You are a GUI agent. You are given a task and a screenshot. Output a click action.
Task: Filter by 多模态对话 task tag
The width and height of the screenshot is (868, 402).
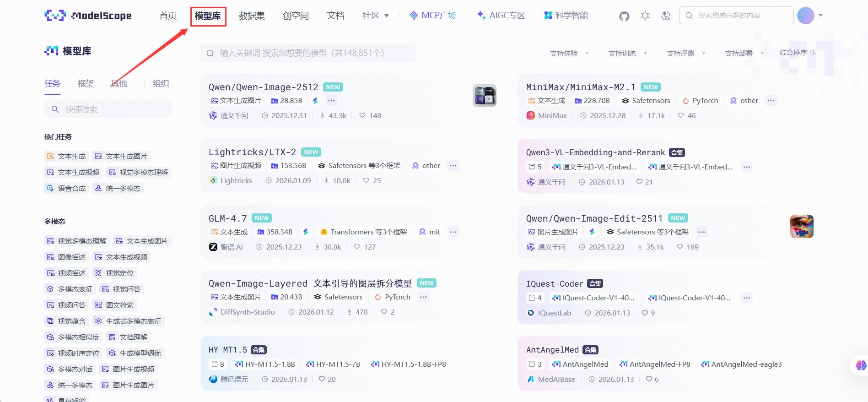(x=70, y=369)
